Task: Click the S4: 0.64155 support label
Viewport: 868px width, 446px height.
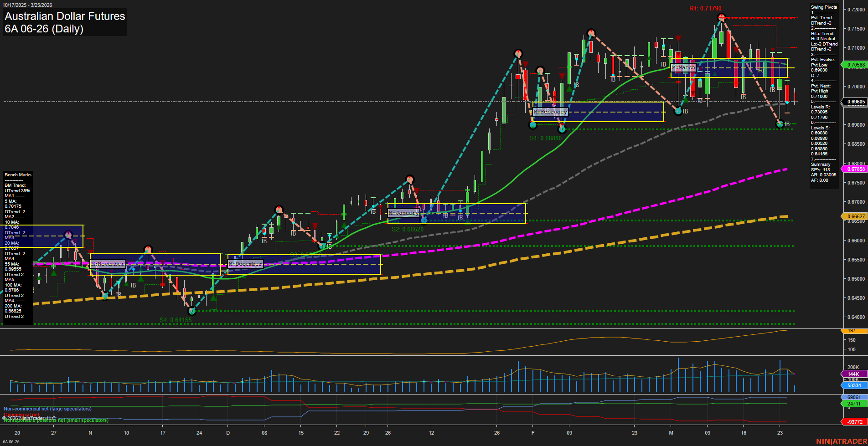Action: click(x=176, y=320)
